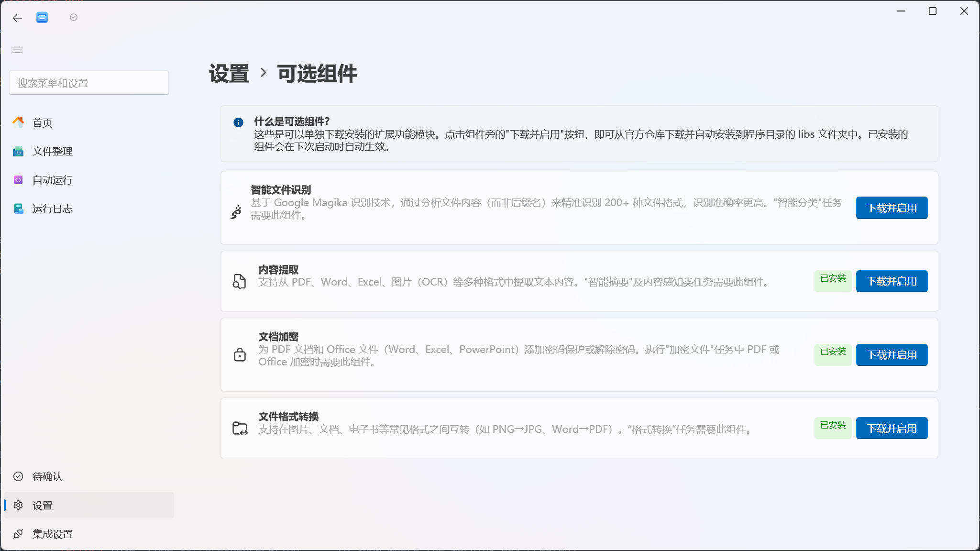
Task: Toggle the hamburger navigation menu
Action: (17, 50)
